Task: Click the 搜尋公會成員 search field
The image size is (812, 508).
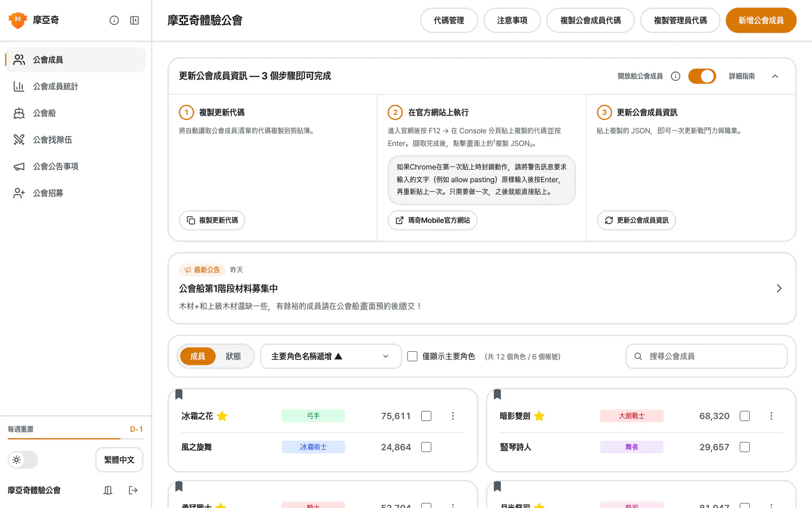Action: click(x=707, y=356)
